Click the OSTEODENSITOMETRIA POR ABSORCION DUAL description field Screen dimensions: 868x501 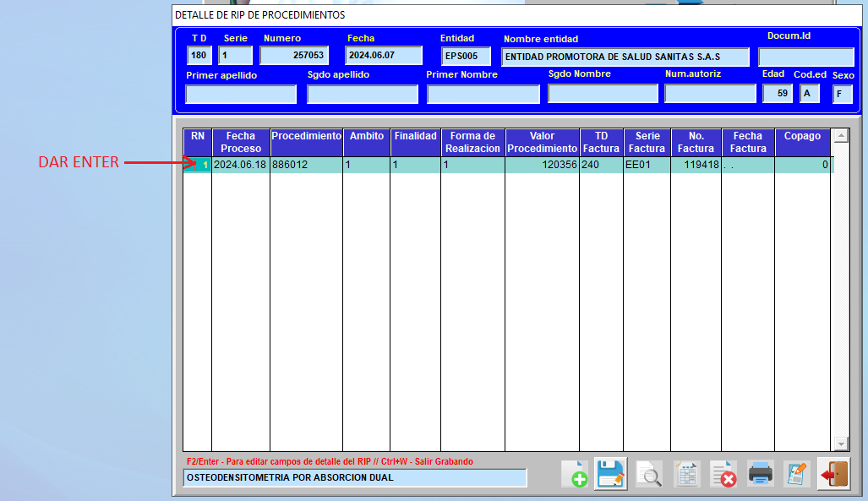[x=355, y=477]
